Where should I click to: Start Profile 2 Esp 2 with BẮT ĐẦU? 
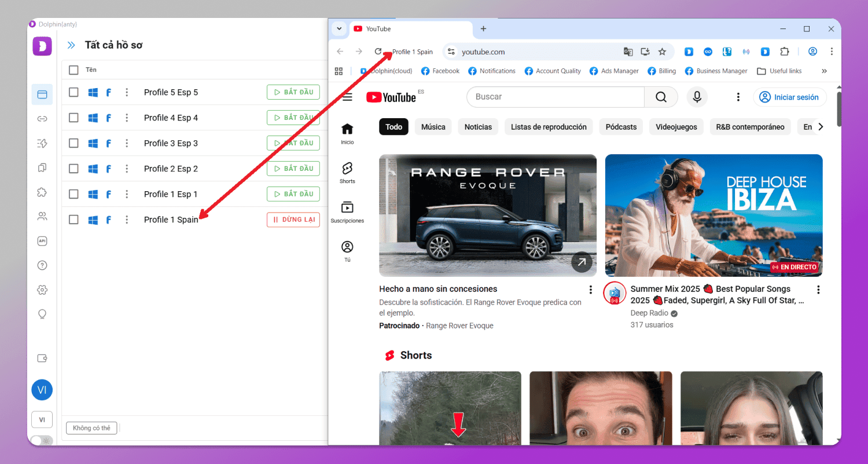tap(293, 169)
